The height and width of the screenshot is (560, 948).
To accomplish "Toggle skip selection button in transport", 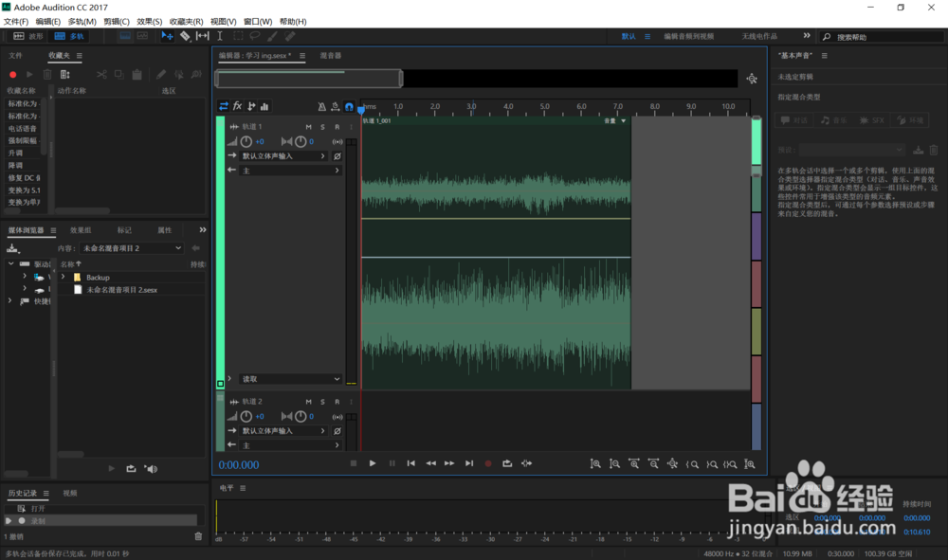I will click(x=526, y=463).
